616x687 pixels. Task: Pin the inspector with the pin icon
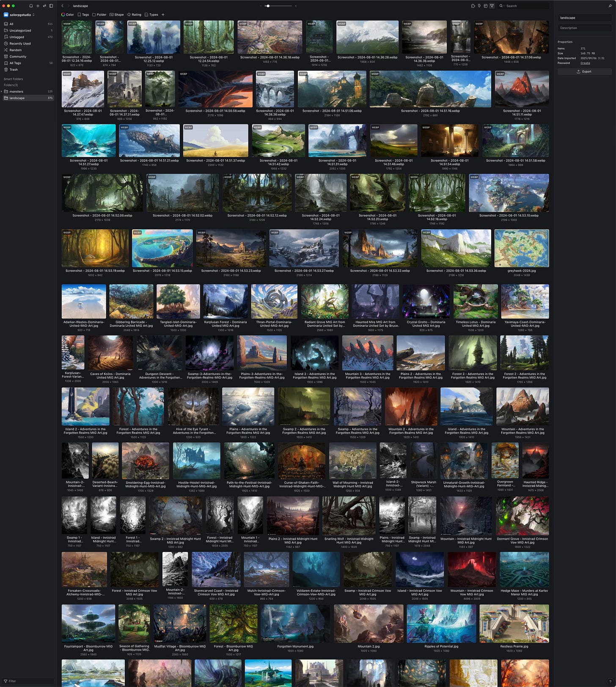pyautogui.click(x=610, y=6)
